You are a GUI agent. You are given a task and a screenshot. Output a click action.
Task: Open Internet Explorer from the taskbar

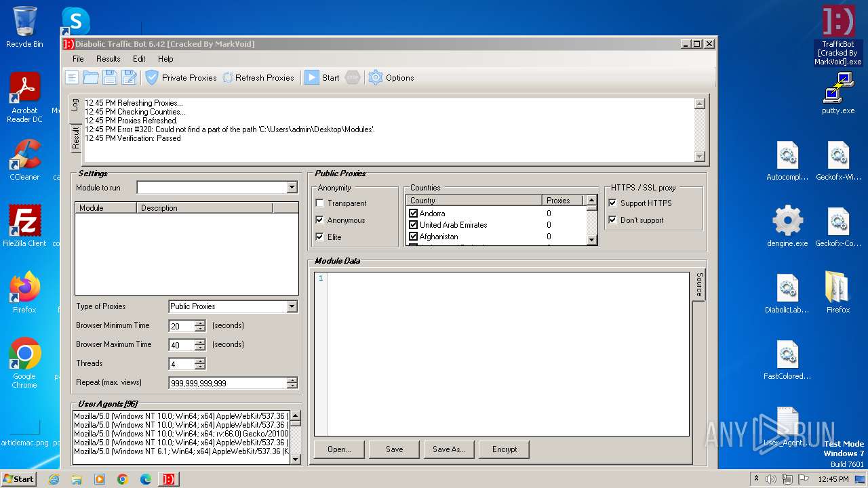point(54,479)
